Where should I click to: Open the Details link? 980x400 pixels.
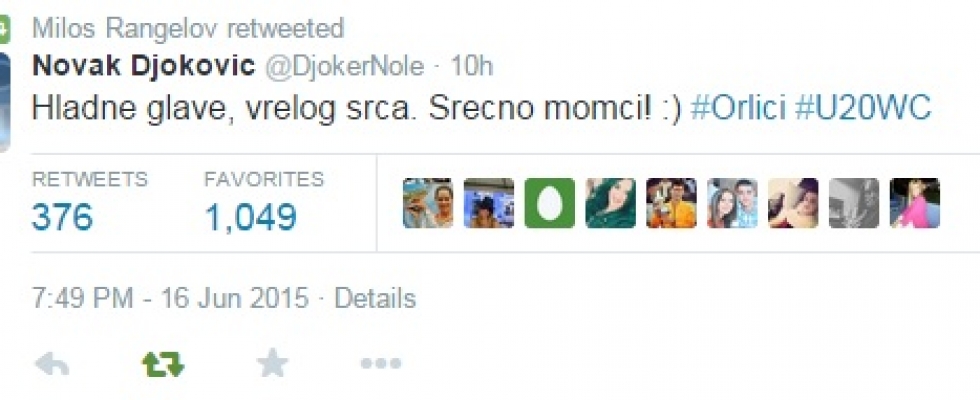coord(375,299)
